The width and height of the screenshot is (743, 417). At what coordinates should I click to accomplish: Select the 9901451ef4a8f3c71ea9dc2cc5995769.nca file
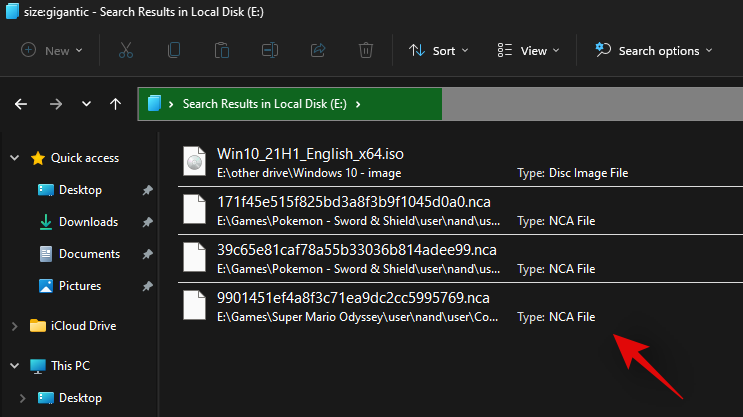tap(353, 298)
